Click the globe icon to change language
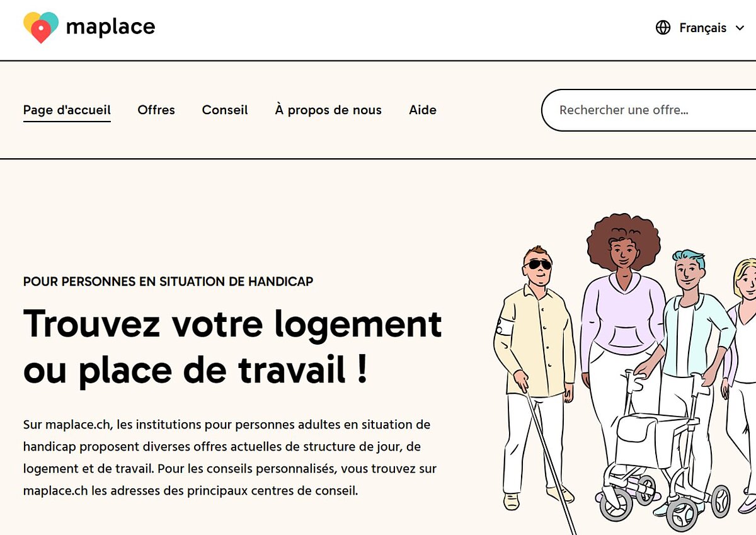 (x=662, y=28)
